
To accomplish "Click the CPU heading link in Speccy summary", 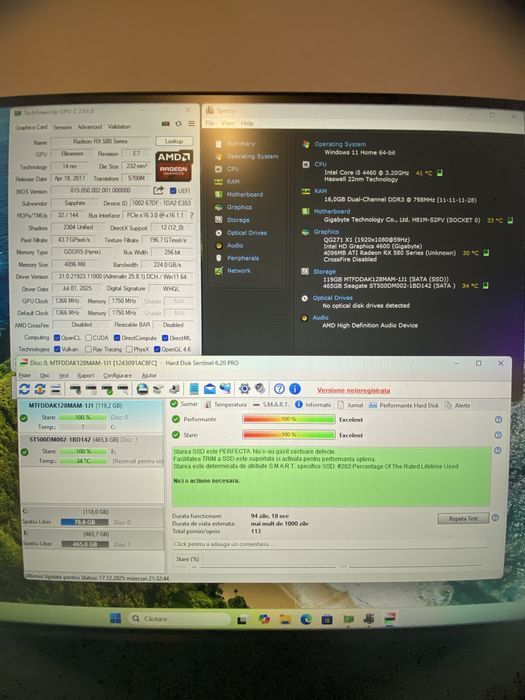I will click(x=321, y=164).
